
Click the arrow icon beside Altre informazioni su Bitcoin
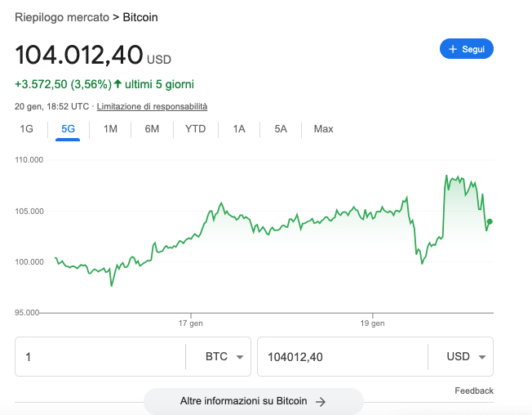(x=321, y=402)
